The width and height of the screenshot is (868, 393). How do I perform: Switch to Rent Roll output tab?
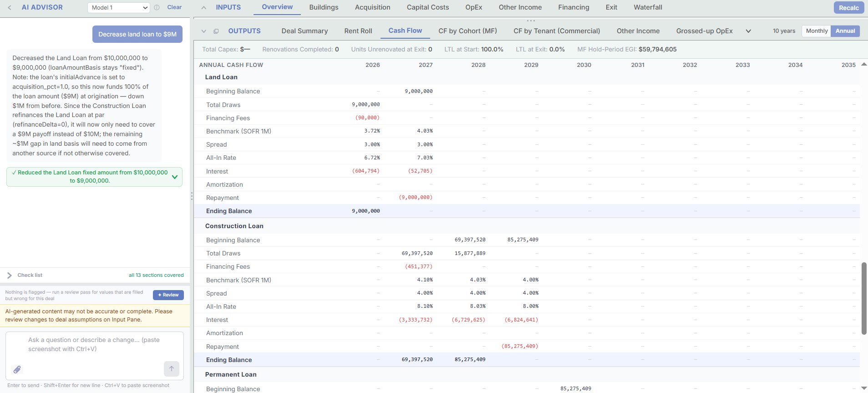click(358, 31)
